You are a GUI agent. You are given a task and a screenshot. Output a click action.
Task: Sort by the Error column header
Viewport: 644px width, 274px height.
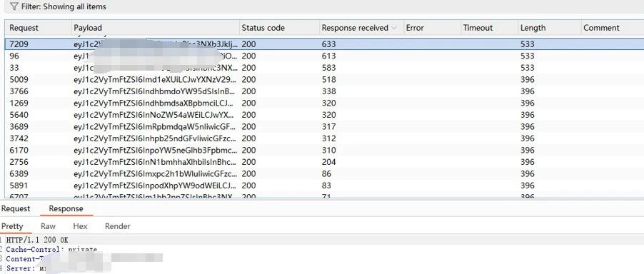click(432, 28)
